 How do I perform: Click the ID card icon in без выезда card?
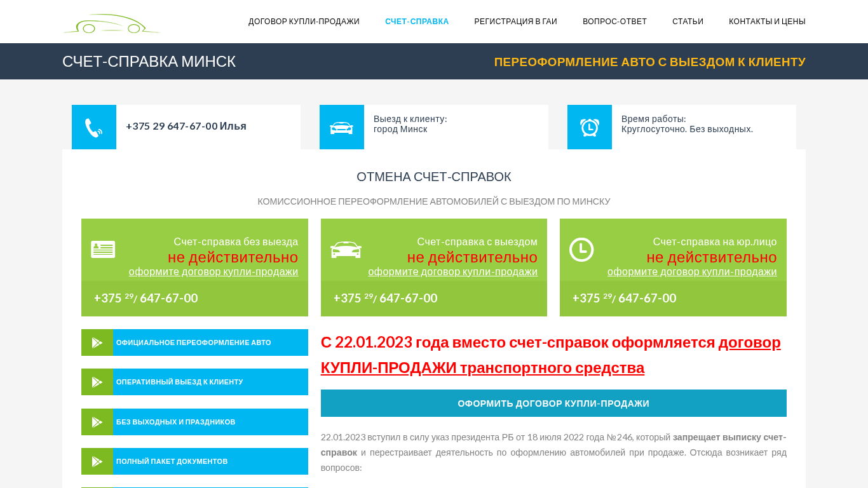(103, 250)
